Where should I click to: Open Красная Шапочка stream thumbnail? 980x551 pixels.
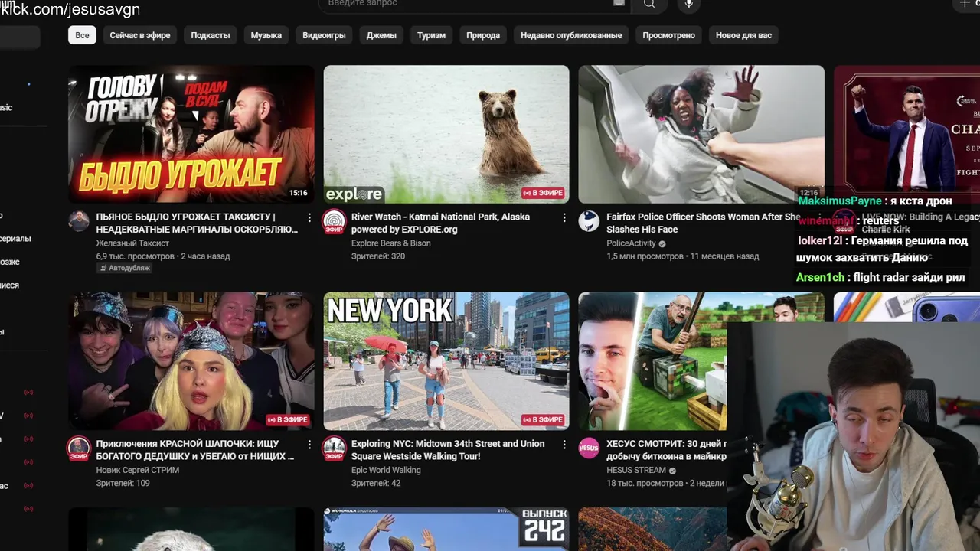coord(191,360)
